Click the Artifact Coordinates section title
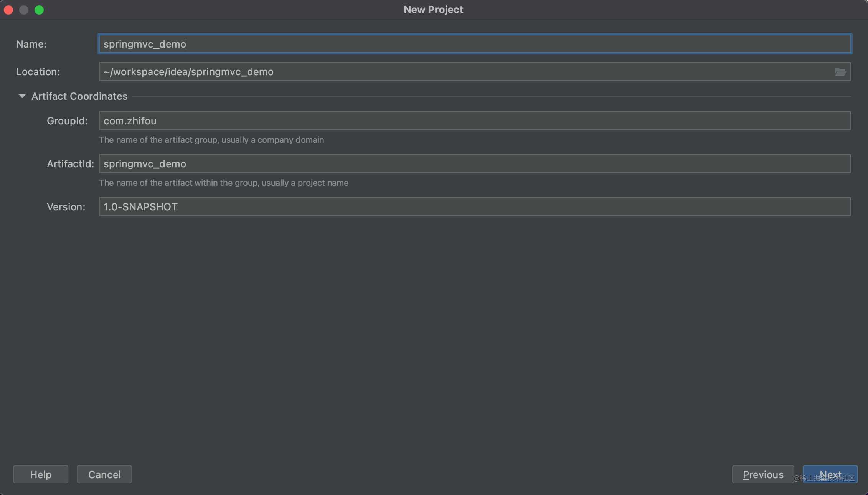Screen dimensions: 868x495 pyautogui.click(x=79, y=96)
